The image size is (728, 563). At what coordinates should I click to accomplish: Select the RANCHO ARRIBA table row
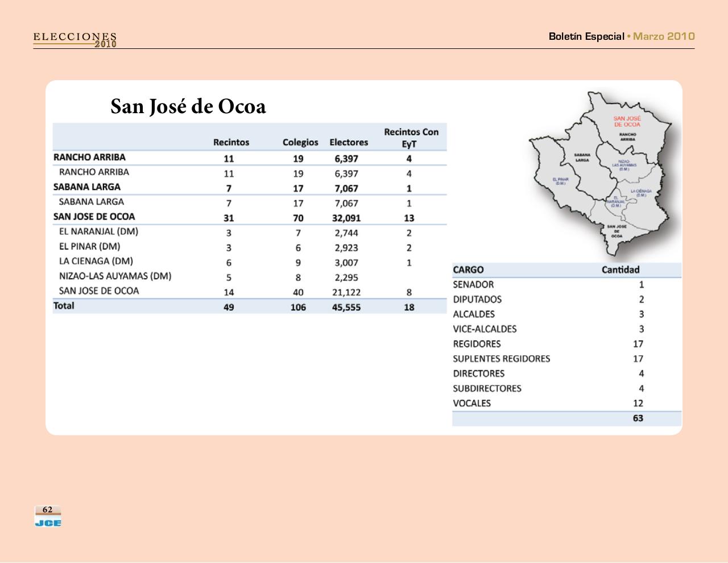tap(89, 158)
